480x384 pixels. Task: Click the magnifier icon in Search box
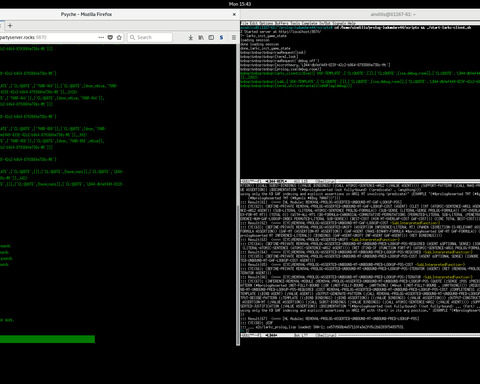132,37
